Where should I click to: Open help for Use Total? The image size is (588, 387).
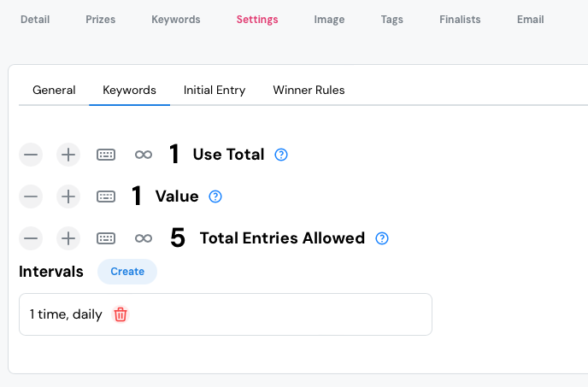[x=281, y=155]
